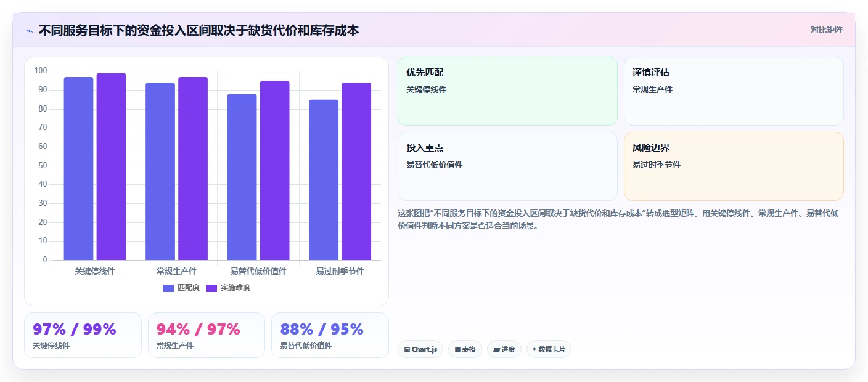Toggle the 匹配度 legend entry
868x382 pixels.
tap(181, 288)
